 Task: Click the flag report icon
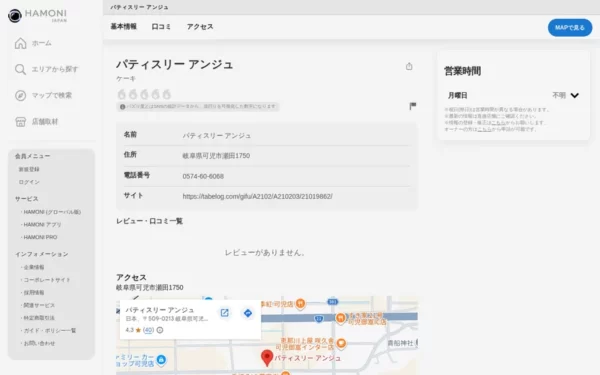point(412,106)
